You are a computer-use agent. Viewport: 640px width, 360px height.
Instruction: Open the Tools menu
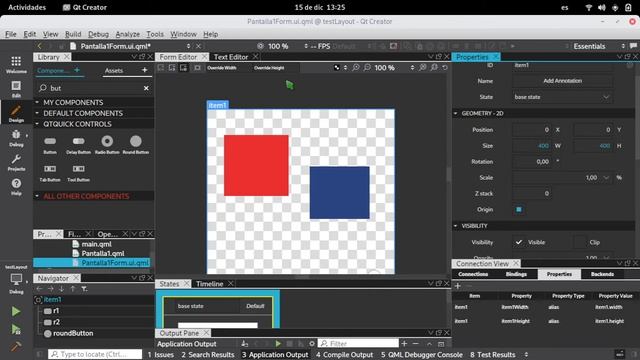pyautogui.click(x=155, y=34)
